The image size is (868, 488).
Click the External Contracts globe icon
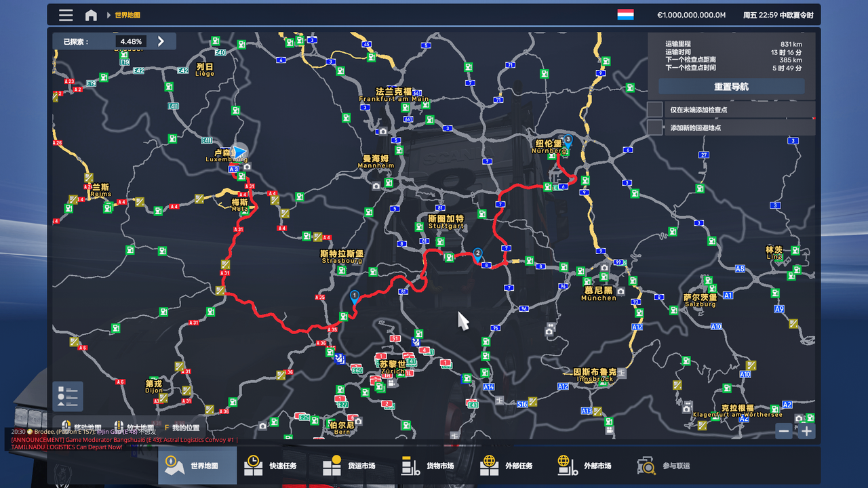coord(489,466)
